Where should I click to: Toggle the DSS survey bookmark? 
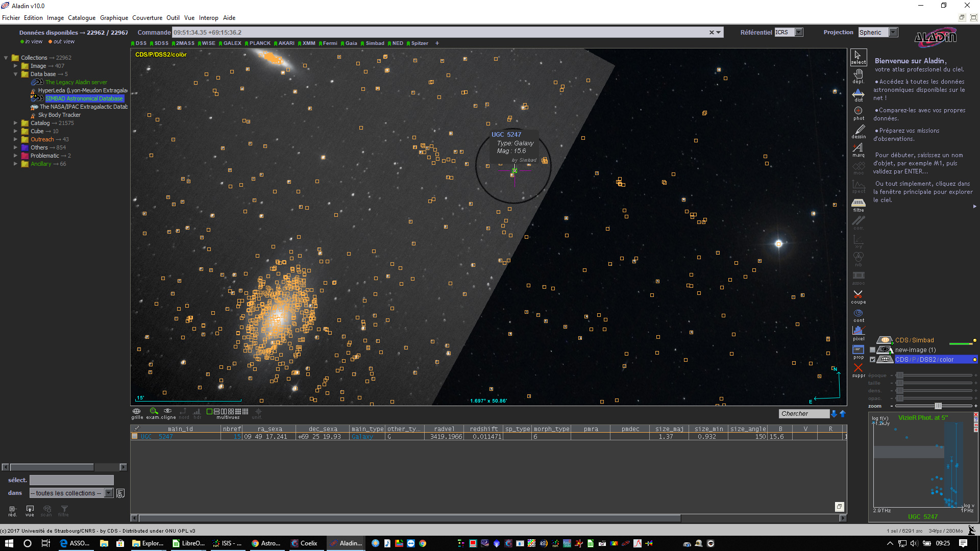click(x=139, y=43)
